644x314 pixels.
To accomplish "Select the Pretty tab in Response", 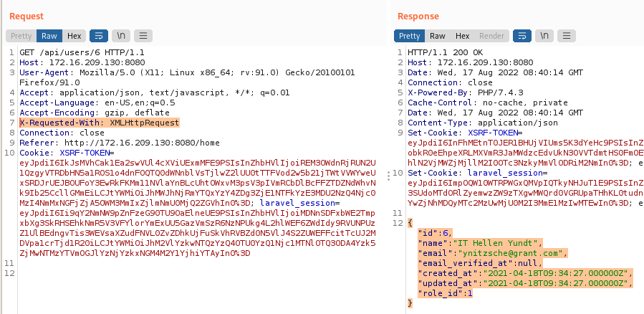I will coord(410,36).
